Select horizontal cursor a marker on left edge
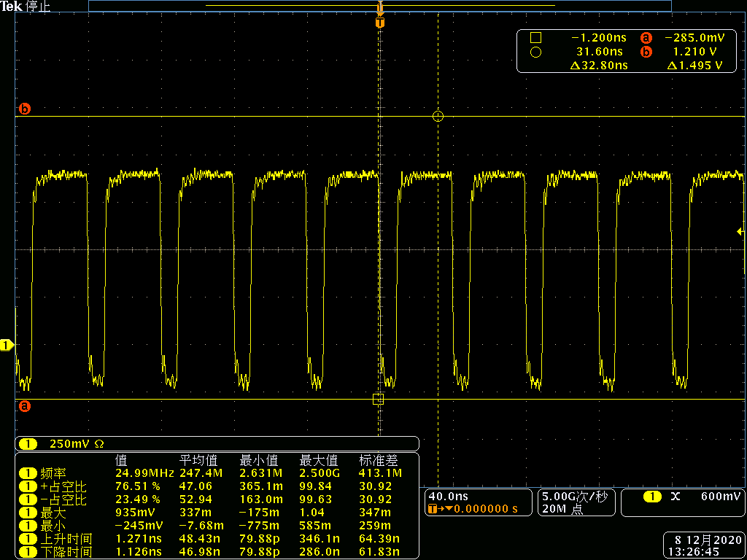This screenshot has height=560, width=747. coord(25,405)
